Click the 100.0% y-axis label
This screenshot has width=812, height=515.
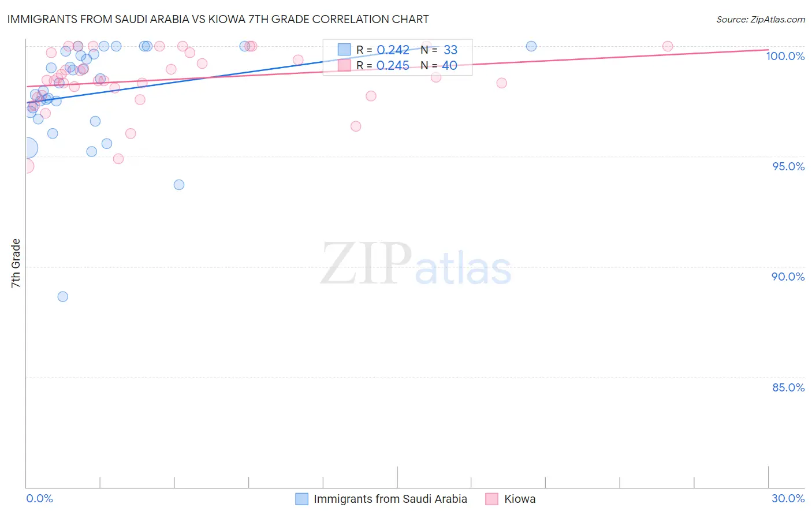(785, 56)
